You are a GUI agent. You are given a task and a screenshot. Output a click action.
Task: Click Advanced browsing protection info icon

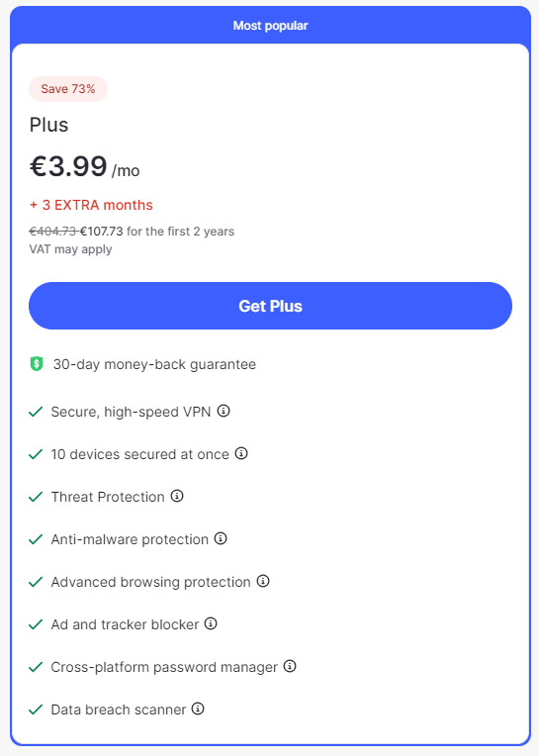pyautogui.click(x=263, y=581)
